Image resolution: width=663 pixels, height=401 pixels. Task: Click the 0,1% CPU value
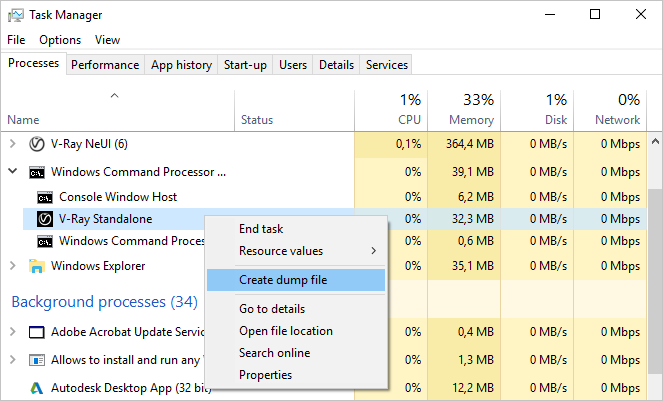(x=408, y=144)
